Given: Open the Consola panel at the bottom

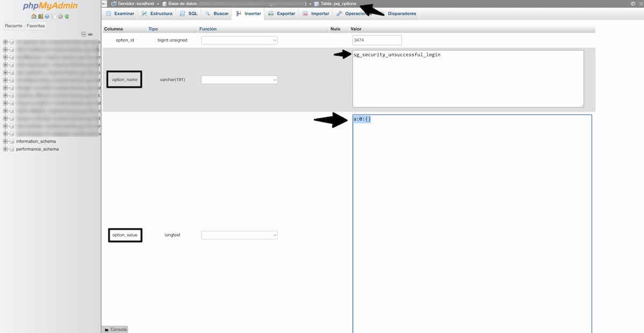Looking at the screenshot, I should (x=115, y=329).
